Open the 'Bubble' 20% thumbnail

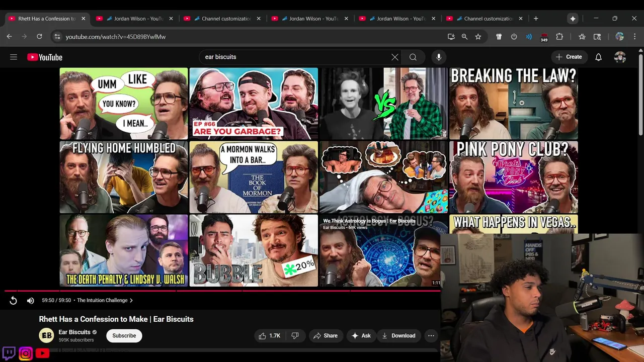254,250
